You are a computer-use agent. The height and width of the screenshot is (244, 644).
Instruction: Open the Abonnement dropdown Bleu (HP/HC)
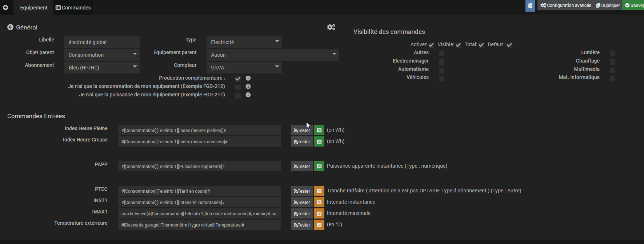pyautogui.click(x=102, y=68)
